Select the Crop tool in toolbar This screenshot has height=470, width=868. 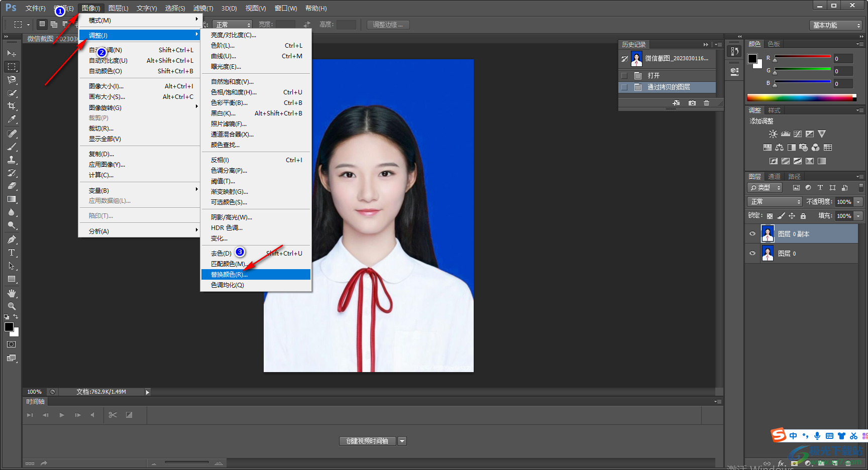[x=12, y=106]
